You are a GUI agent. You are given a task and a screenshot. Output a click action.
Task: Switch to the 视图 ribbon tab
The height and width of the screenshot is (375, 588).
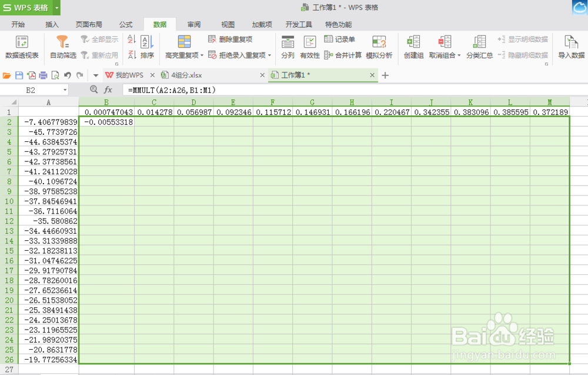pos(228,24)
